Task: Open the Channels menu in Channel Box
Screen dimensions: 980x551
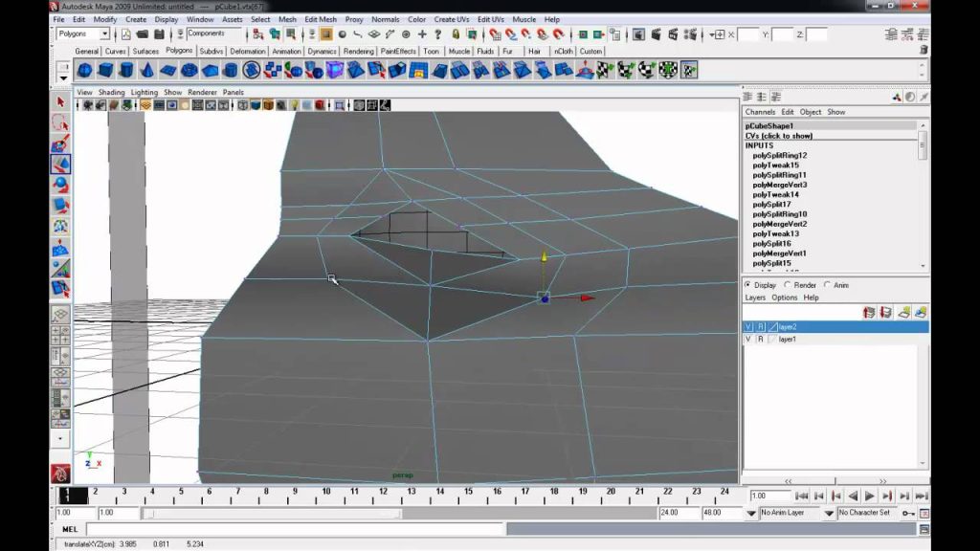Action: (x=760, y=112)
